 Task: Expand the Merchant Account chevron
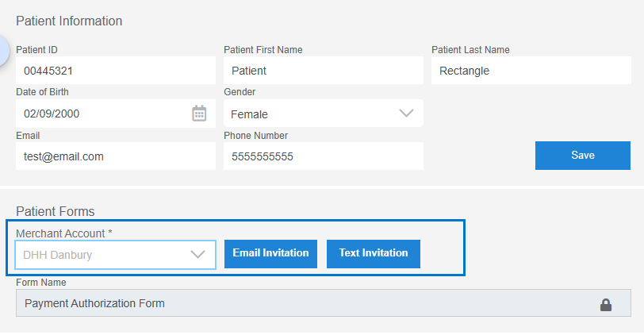pos(197,255)
